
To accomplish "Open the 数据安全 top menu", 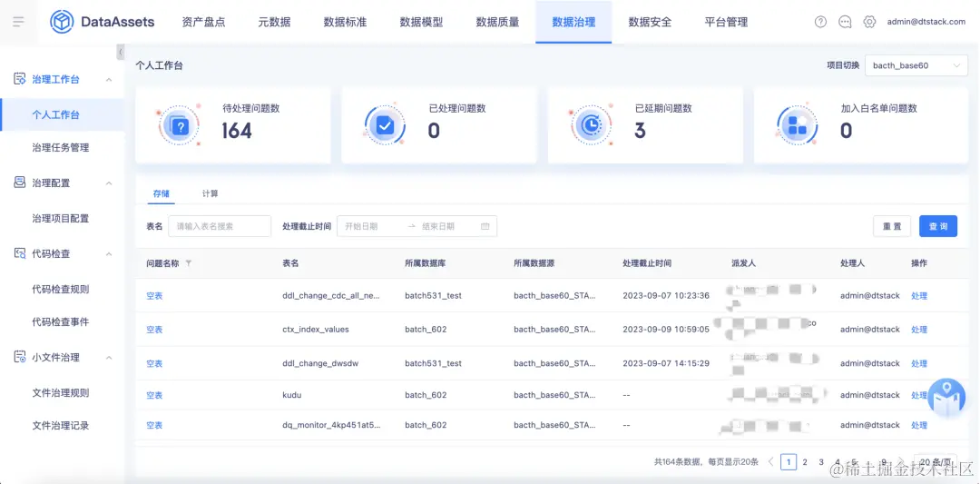I will (x=650, y=22).
